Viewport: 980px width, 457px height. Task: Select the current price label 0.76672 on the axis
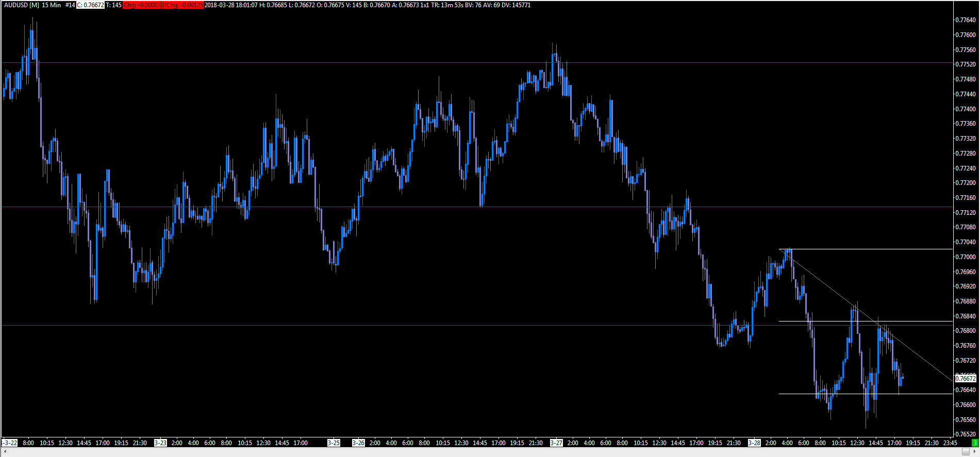tap(966, 379)
